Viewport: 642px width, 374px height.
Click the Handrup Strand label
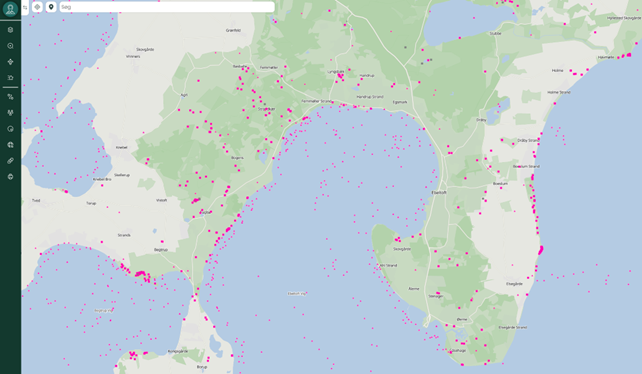[370, 97]
